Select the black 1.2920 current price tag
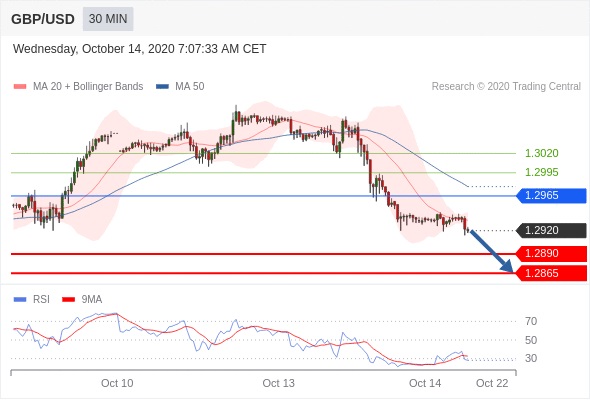Image resolution: width=590 pixels, height=400 pixels. point(551,230)
